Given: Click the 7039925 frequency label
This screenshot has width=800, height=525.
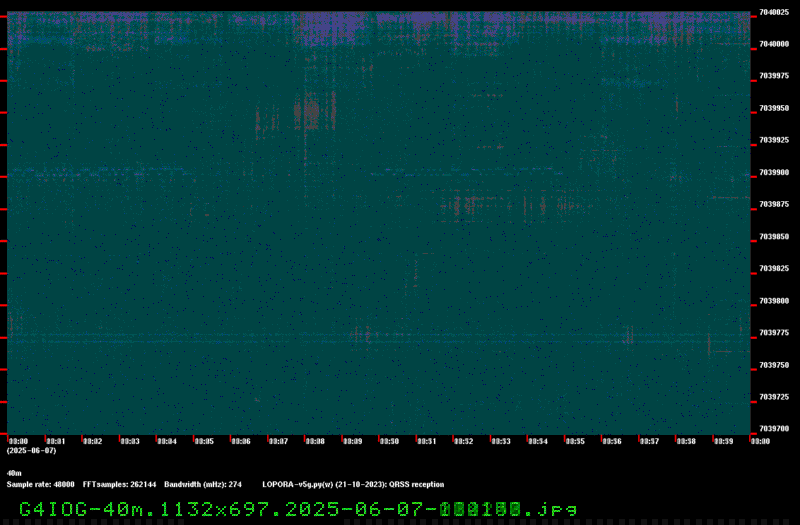Looking at the screenshot, I should pyautogui.click(x=774, y=140).
